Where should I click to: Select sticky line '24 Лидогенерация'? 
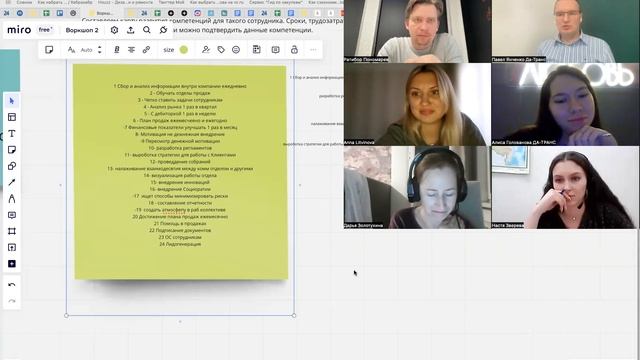(180, 244)
